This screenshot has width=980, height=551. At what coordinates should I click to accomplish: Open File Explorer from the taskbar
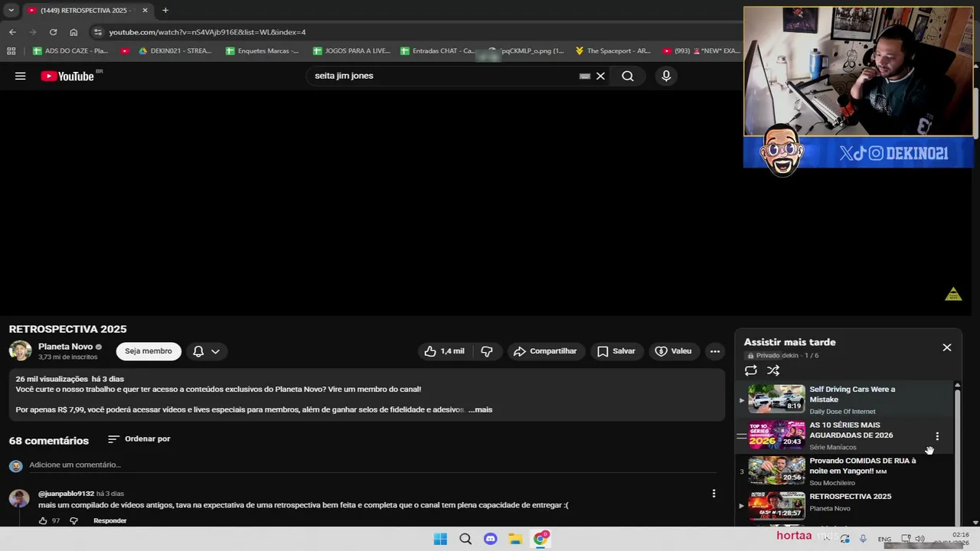click(515, 539)
